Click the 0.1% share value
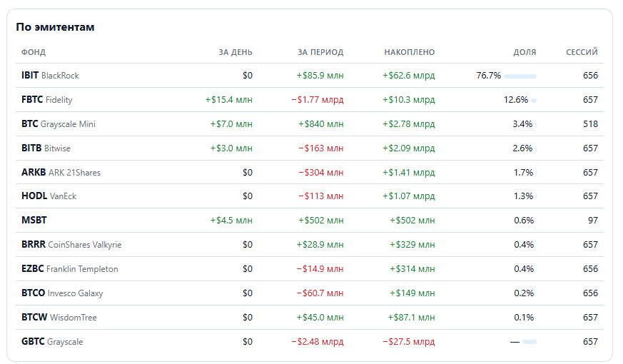Screen dimensions: 623x364 coord(524,317)
